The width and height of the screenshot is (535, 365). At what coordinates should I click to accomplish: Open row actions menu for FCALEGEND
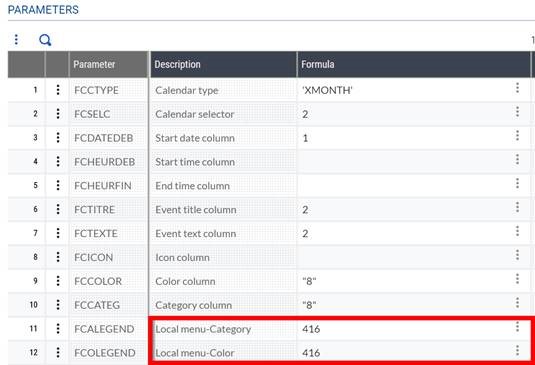coord(58,328)
